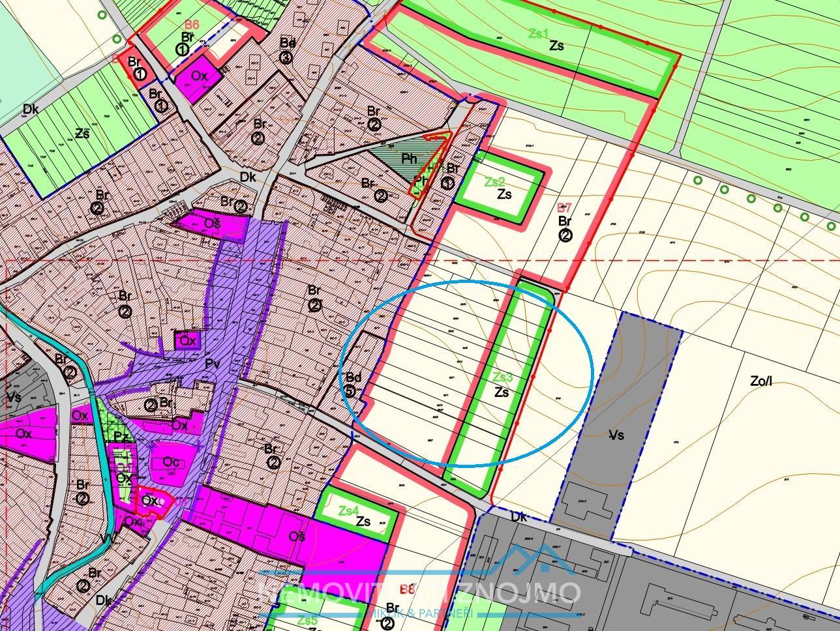Screen dimensions: 840x631
Task: Click the Zs4 green-bordered zone
Action: 355,516
